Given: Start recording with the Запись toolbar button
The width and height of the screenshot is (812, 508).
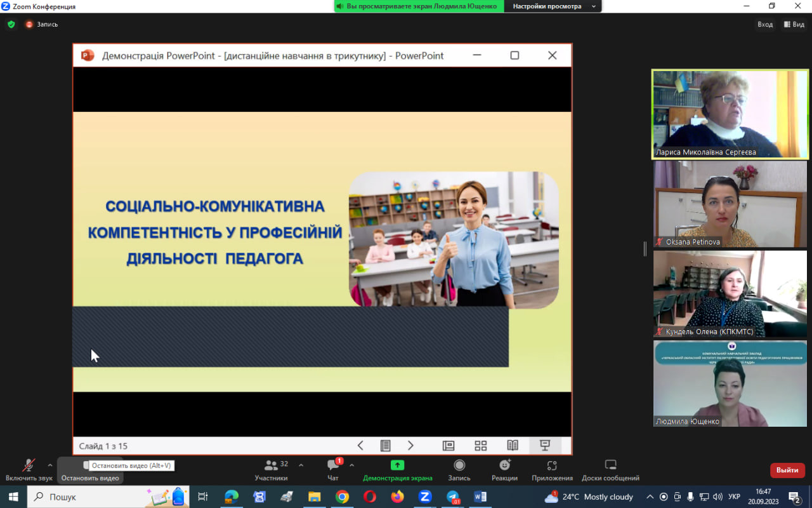Looking at the screenshot, I should [459, 469].
